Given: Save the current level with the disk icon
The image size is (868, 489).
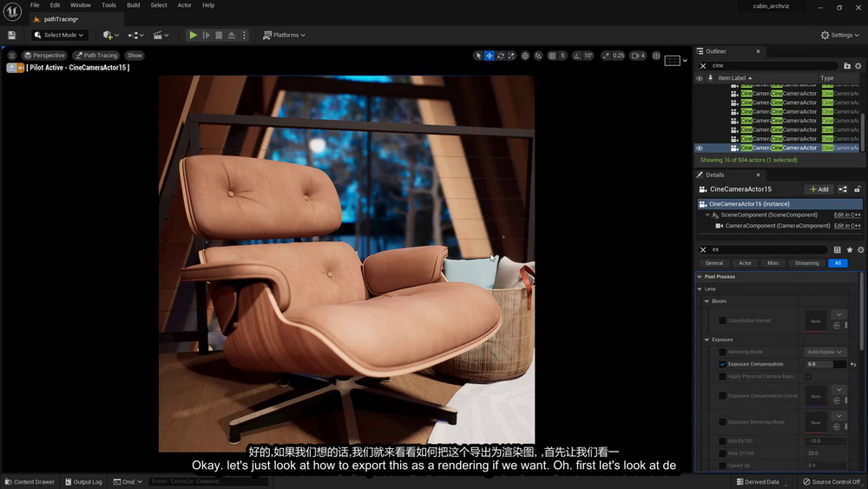Looking at the screenshot, I should click(x=11, y=35).
